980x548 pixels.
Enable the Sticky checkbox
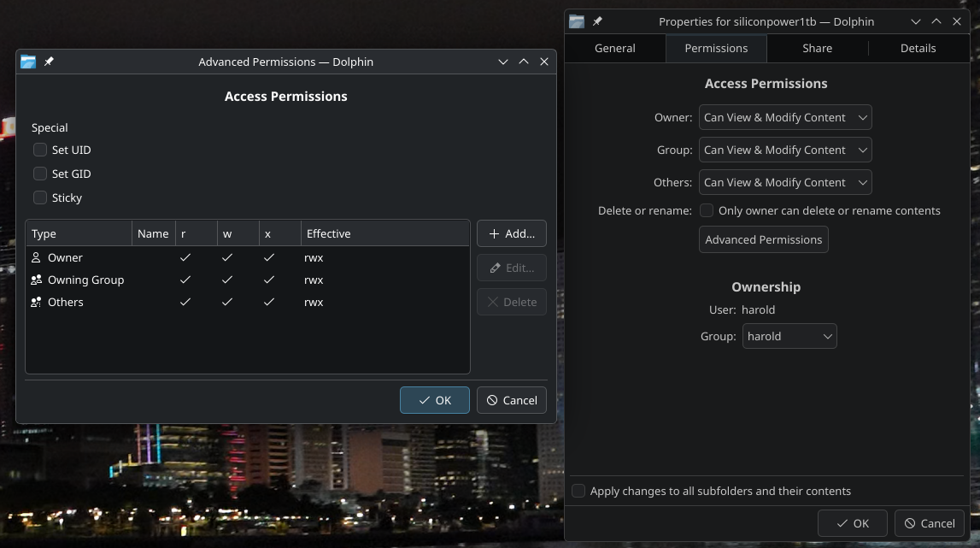coord(40,197)
